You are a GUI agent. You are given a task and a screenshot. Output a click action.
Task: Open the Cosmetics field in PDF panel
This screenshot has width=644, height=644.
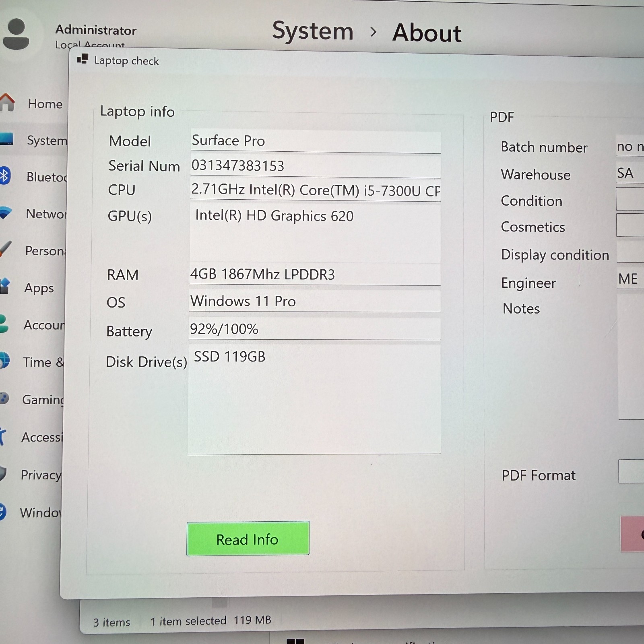point(630,225)
